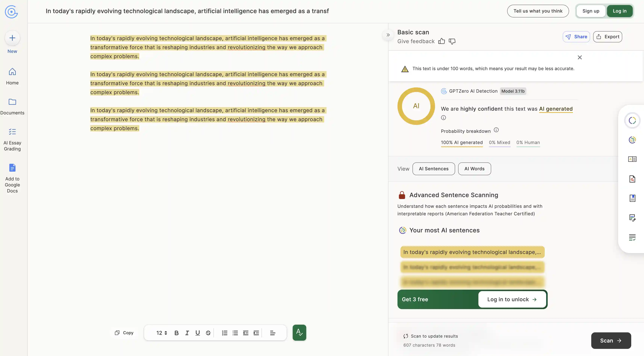Click underlined word revolutionizing in second paragraph

point(246,83)
